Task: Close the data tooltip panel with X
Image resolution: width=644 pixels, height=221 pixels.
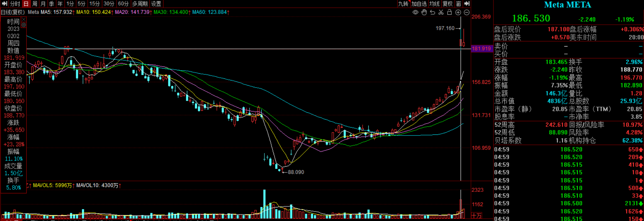Action: pos(23,20)
